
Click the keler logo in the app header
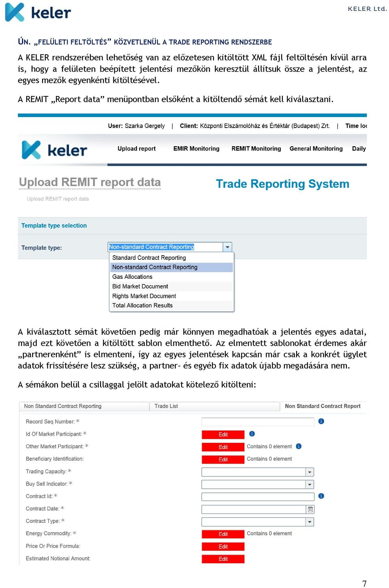coord(54,150)
